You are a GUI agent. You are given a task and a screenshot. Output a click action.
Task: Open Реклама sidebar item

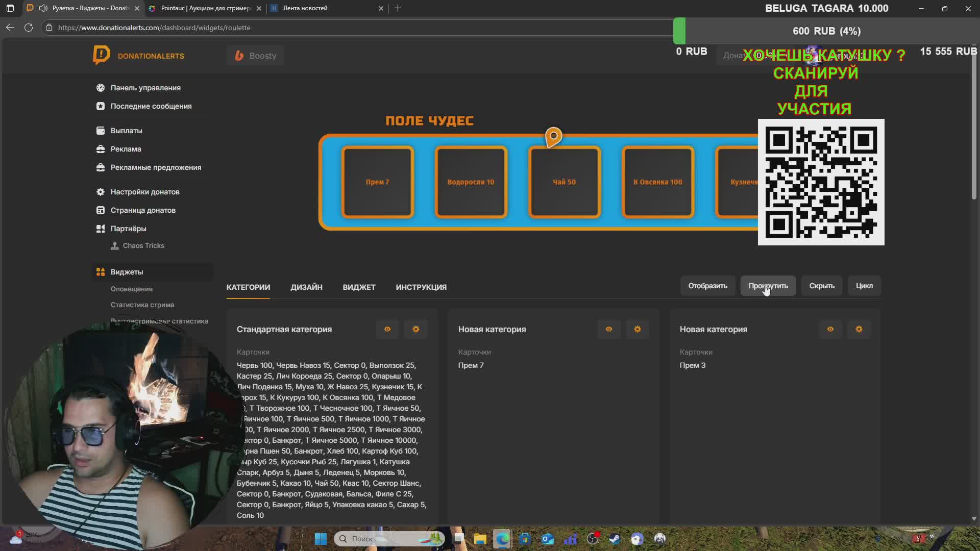pos(126,149)
